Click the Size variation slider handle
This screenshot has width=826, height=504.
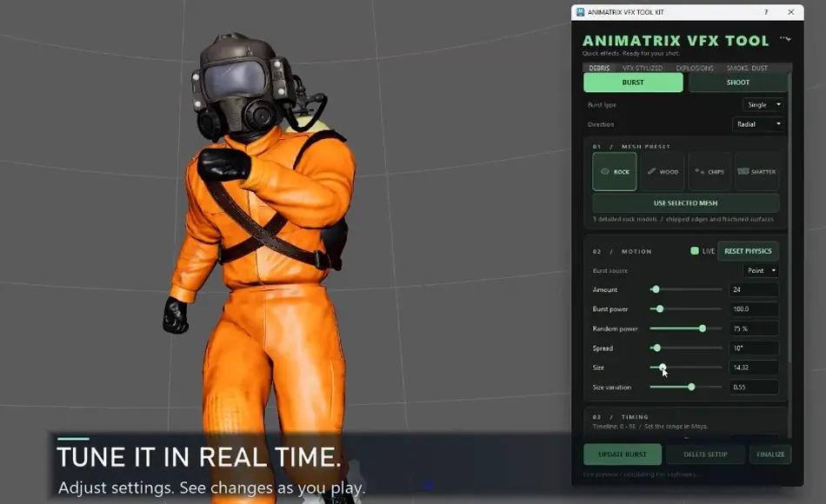click(691, 387)
